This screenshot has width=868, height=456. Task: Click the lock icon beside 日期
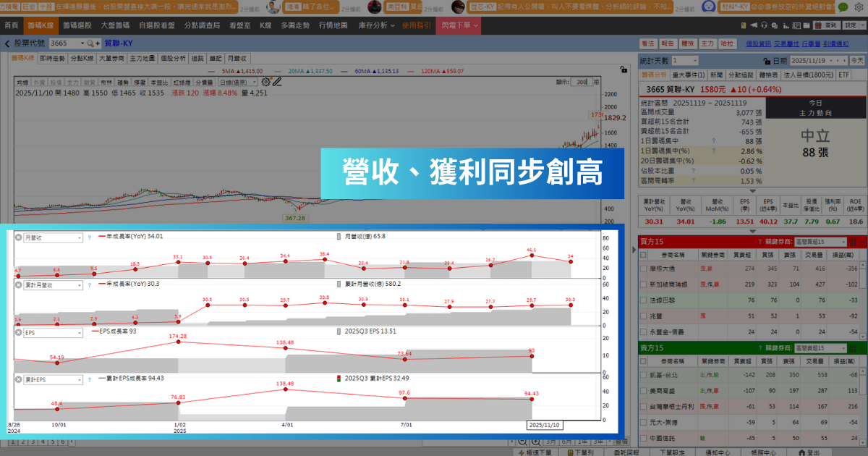[767, 62]
